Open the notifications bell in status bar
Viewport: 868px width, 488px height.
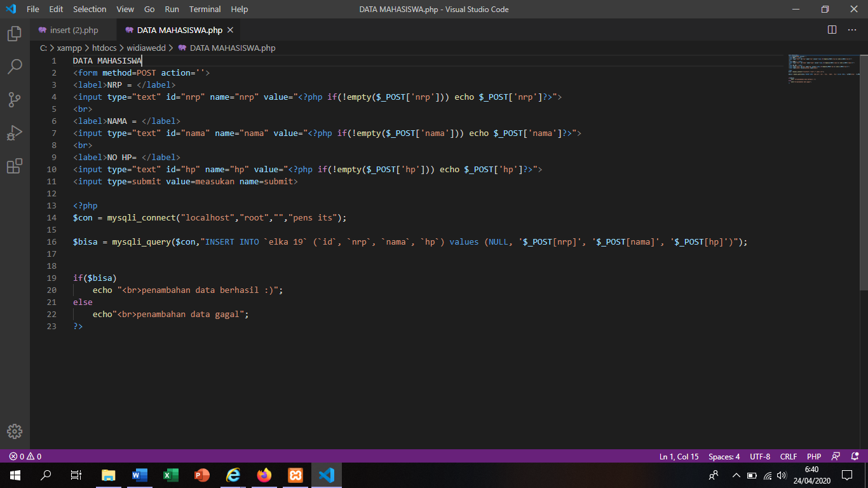click(x=855, y=456)
